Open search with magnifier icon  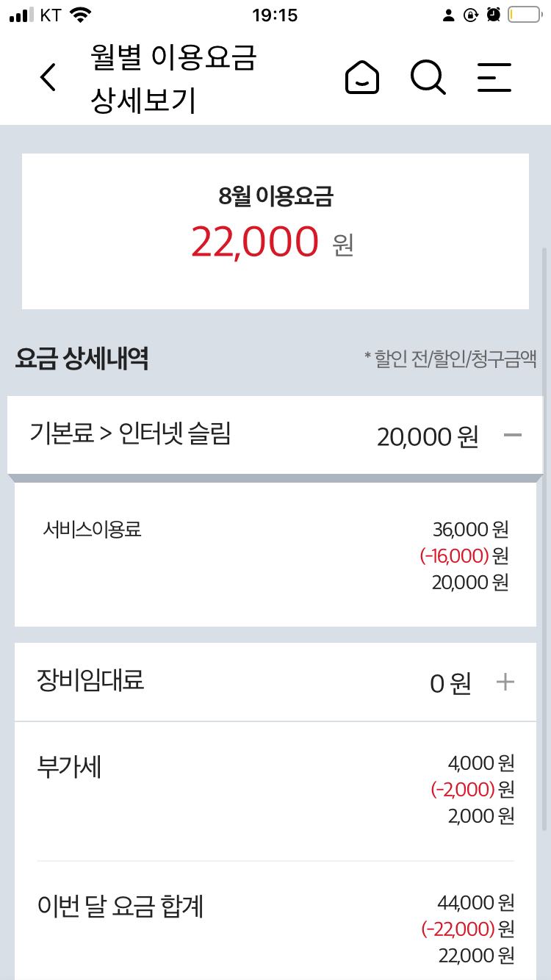pyautogui.click(x=428, y=77)
